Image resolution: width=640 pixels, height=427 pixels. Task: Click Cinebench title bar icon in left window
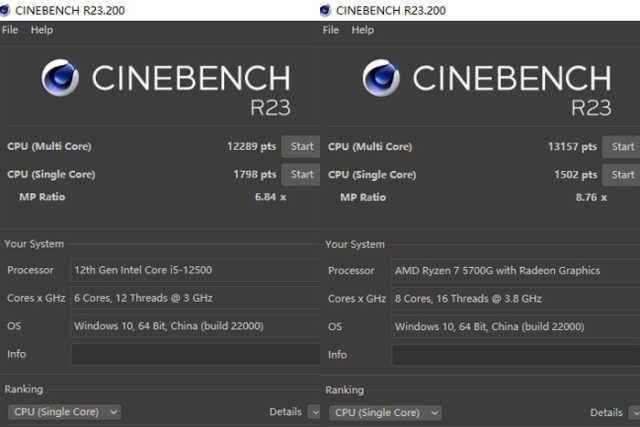pos(4,10)
